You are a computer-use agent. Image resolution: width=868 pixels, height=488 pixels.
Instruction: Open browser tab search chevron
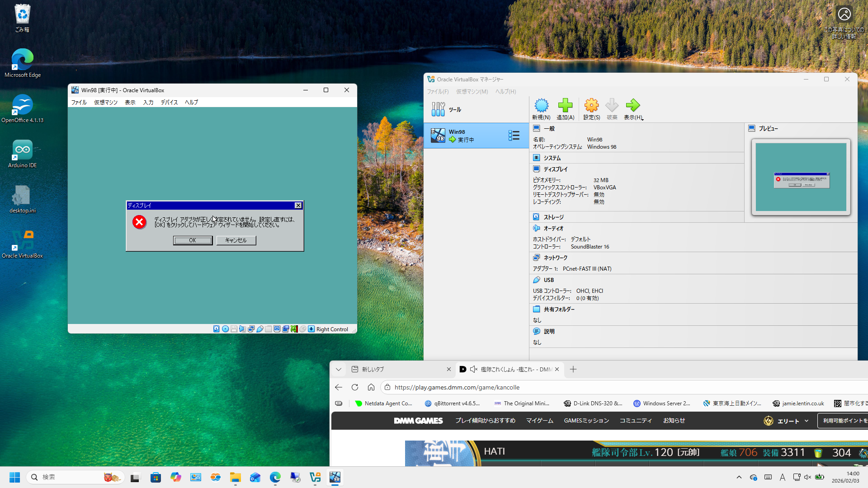tap(339, 369)
